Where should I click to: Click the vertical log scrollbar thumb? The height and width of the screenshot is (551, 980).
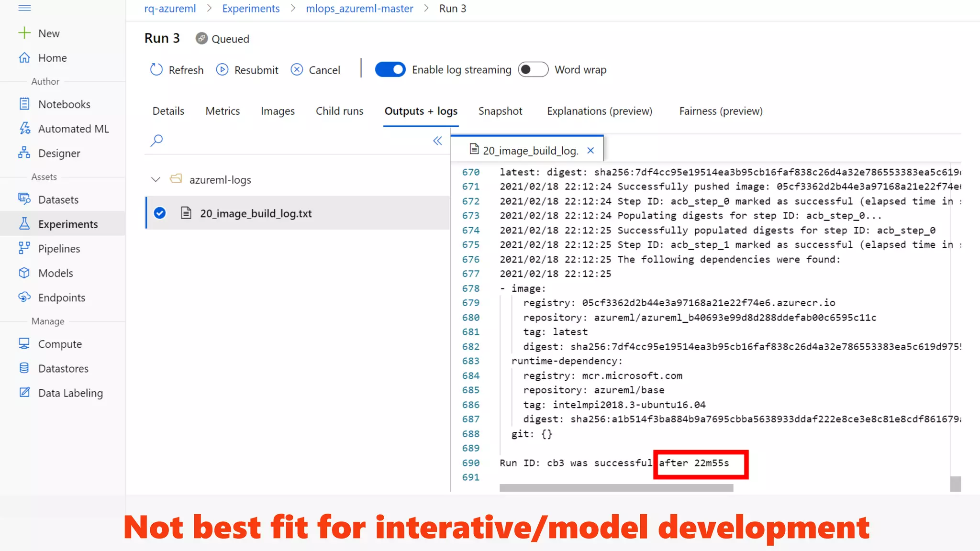coord(956,484)
